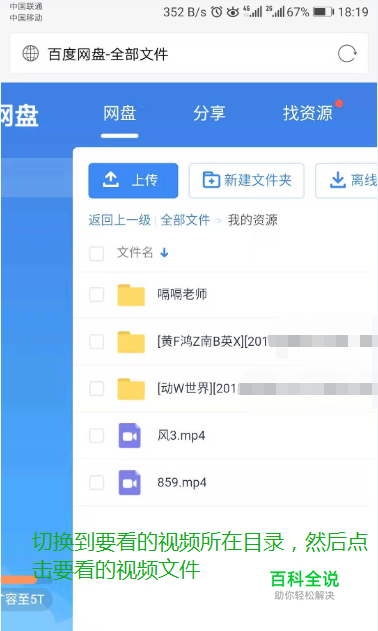Click 我的资源 breadcrumb text
This screenshot has width=378, height=631.
[x=252, y=220]
